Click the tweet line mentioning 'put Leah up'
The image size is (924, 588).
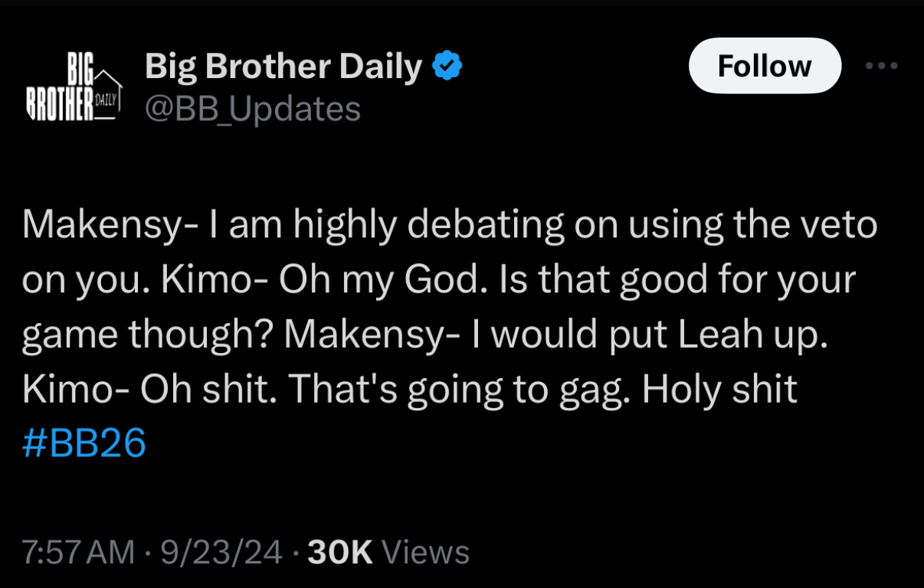tap(426, 335)
